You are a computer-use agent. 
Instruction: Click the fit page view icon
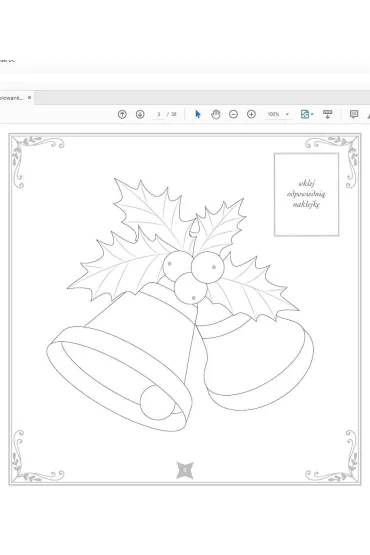click(304, 114)
